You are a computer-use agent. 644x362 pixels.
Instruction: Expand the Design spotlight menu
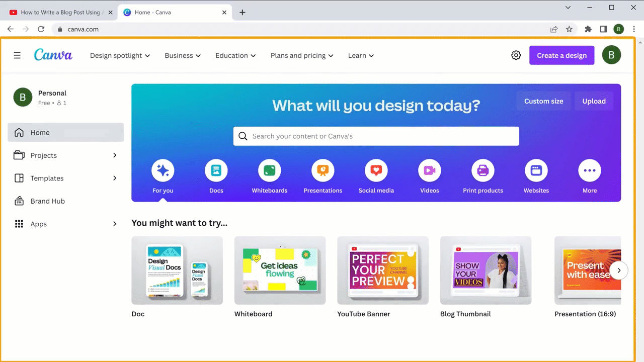point(120,55)
